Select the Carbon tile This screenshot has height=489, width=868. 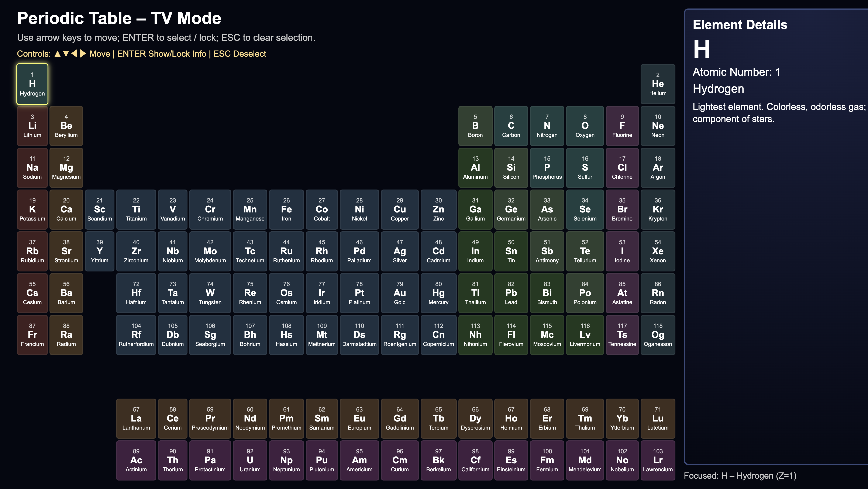pyautogui.click(x=511, y=126)
